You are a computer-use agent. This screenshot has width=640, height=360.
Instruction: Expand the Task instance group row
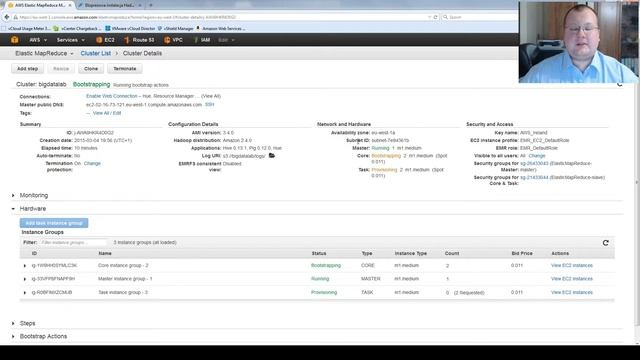click(24, 293)
